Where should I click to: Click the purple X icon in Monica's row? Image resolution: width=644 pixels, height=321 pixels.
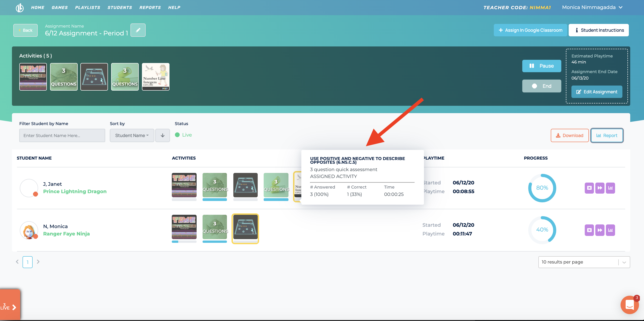tap(589, 230)
